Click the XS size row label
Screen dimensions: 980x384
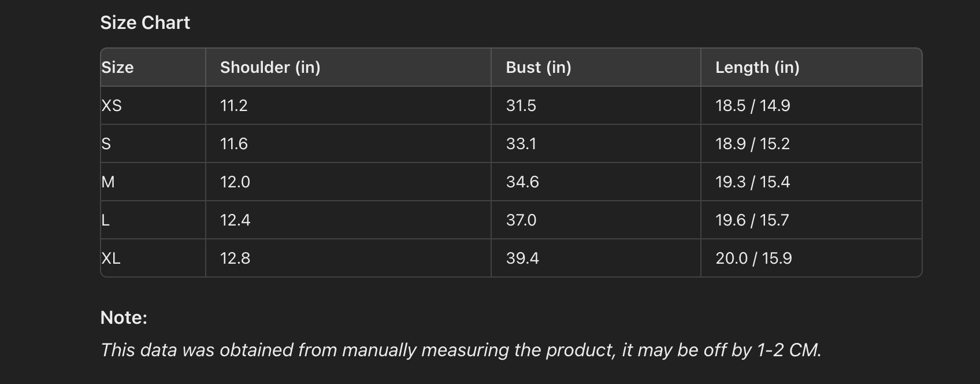click(x=112, y=105)
